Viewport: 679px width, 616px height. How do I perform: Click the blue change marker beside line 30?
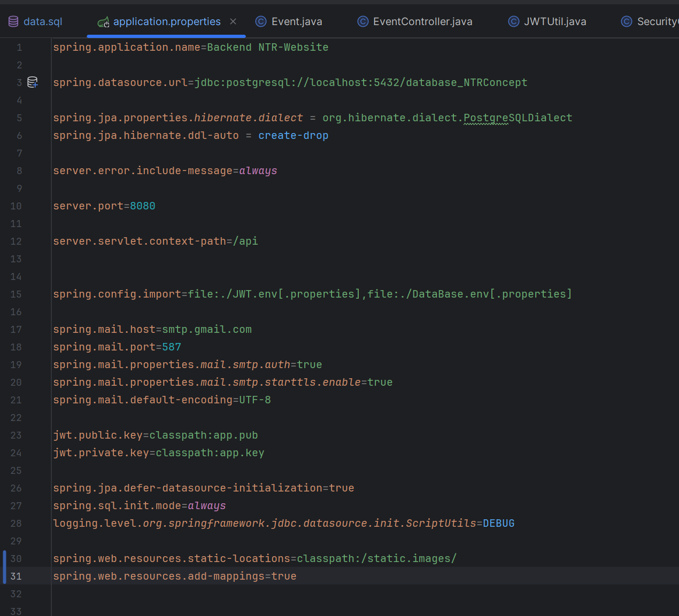tap(5, 558)
